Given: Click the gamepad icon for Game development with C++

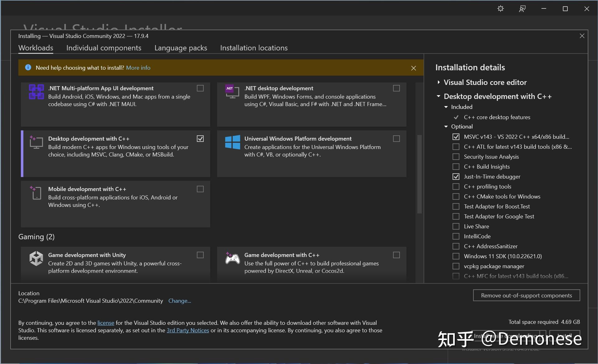Looking at the screenshot, I should point(232,259).
